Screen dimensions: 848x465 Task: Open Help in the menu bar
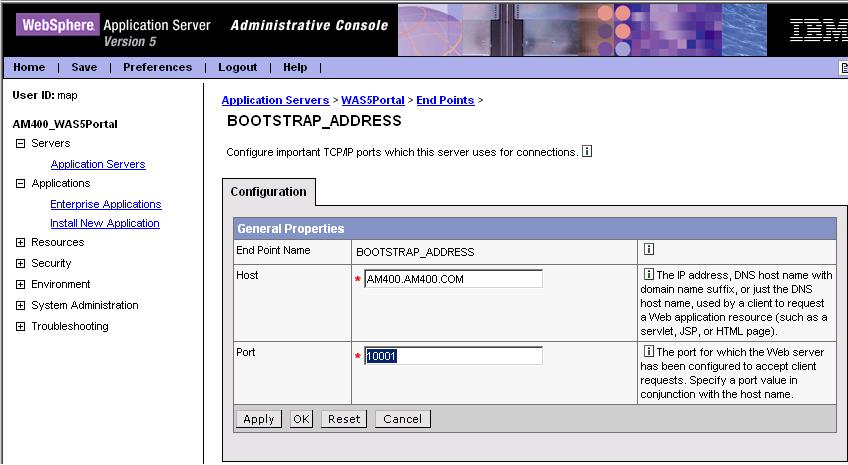295,67
